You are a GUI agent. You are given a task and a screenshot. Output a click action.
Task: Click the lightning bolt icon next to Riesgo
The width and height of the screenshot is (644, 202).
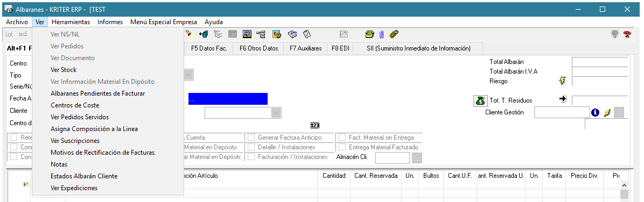(563, 81)
